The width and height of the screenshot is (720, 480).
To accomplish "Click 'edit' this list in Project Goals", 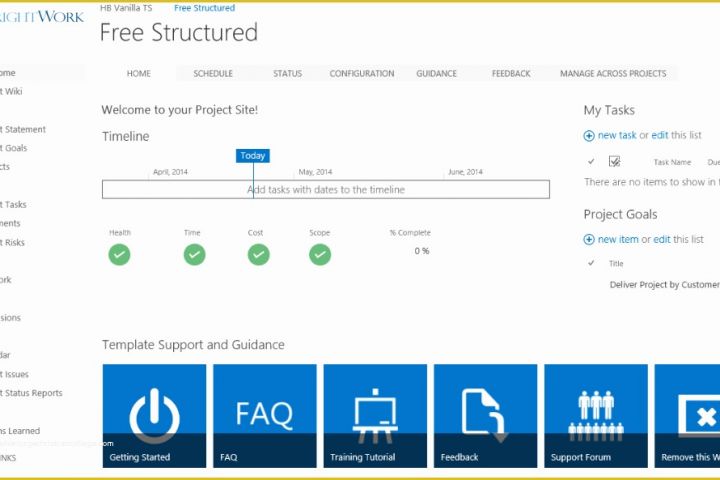I will (662, 239).
